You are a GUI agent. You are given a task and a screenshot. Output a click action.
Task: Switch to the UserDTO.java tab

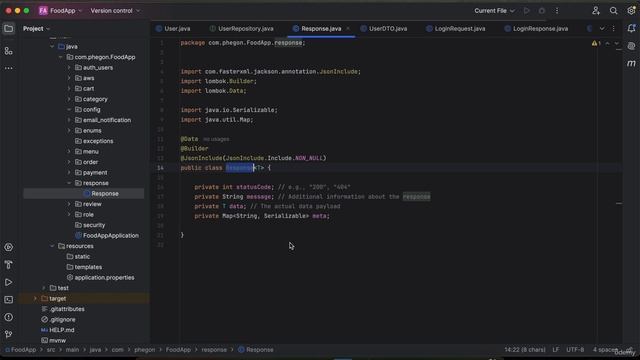[384, 29]
